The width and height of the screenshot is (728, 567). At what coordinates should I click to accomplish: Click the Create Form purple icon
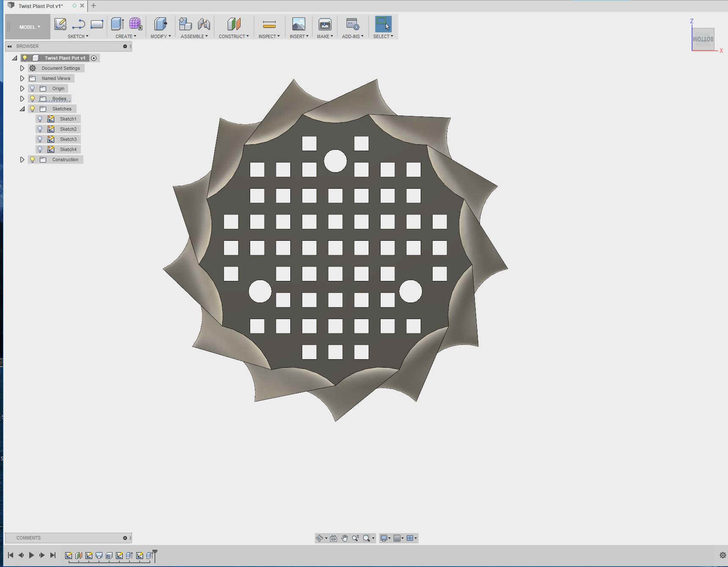click(x=135, y=24)
